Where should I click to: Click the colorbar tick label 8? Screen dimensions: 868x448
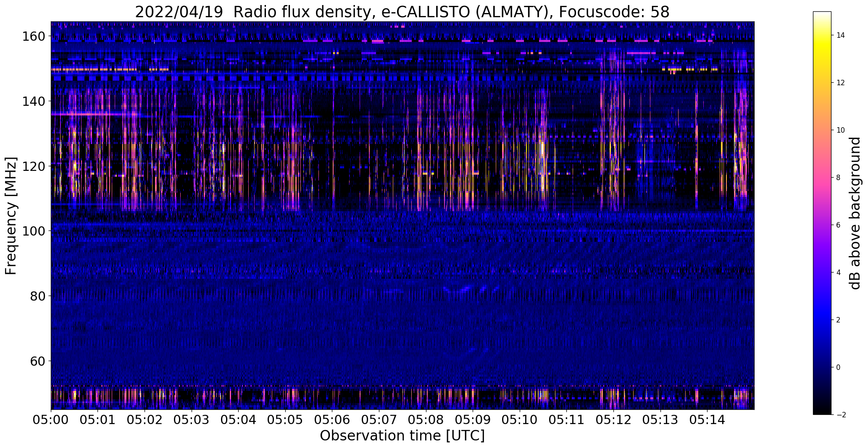[x=839, y=178]
